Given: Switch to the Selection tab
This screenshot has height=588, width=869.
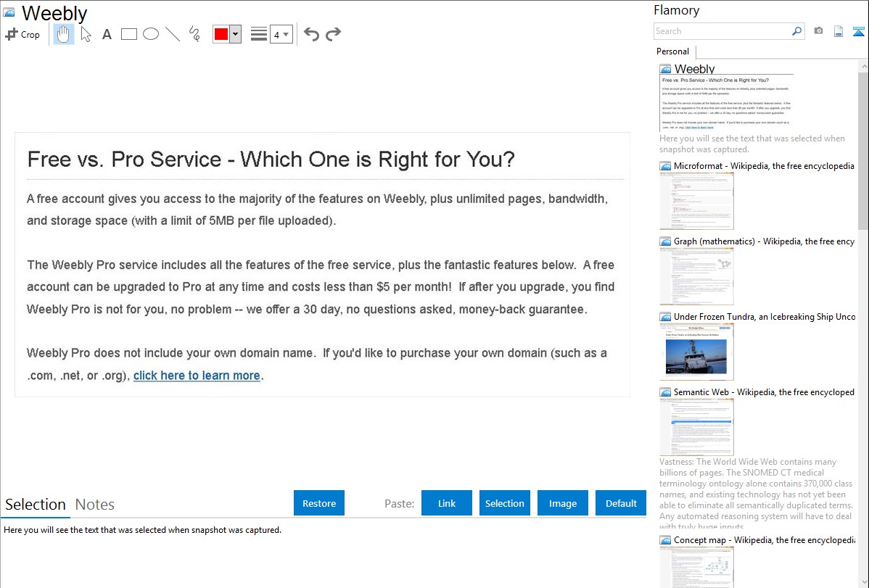Looking at the screenshot, I should click(x=36, y=505).
